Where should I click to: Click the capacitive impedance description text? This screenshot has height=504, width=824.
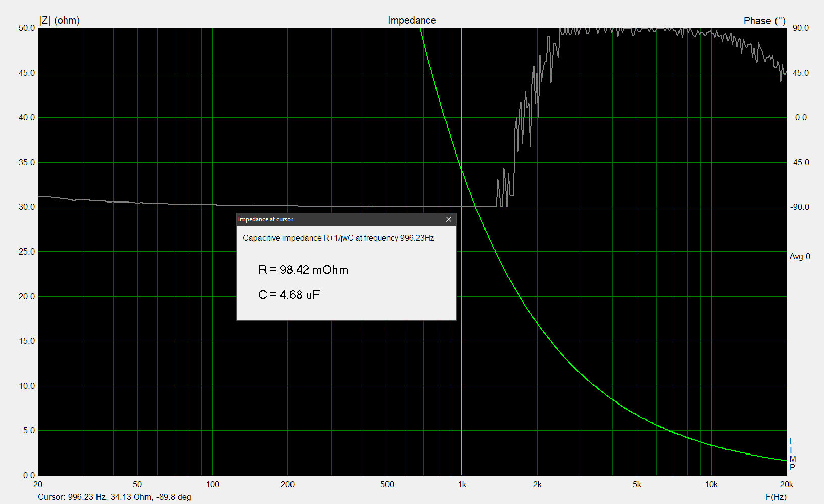tap(338, 238)
